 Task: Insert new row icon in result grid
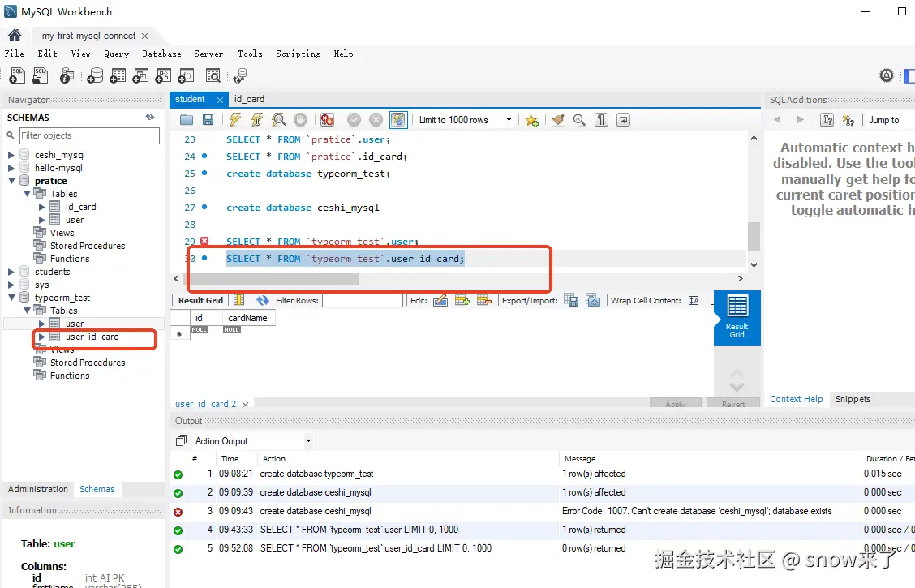462,300
